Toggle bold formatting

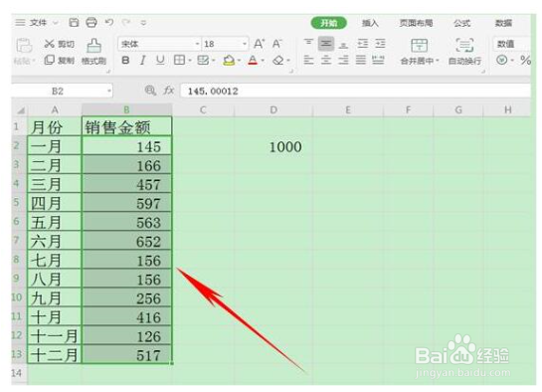pyautogui.click(x=126, y=61)
